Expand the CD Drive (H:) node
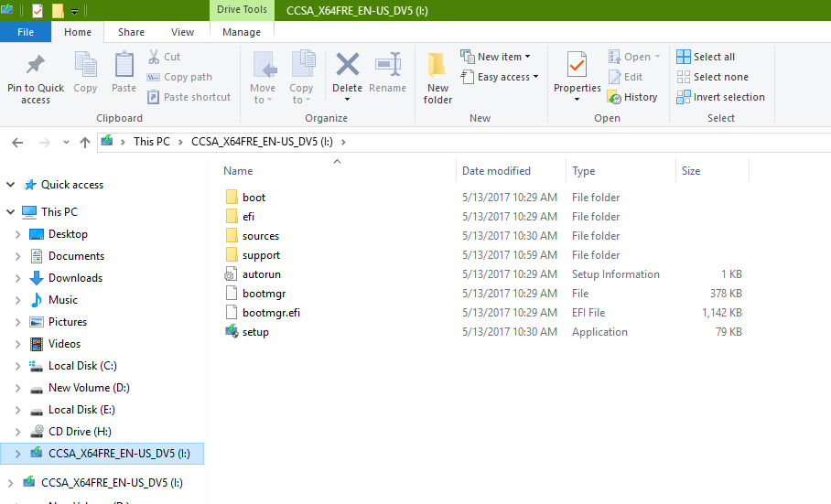 (x=18, y=432)
